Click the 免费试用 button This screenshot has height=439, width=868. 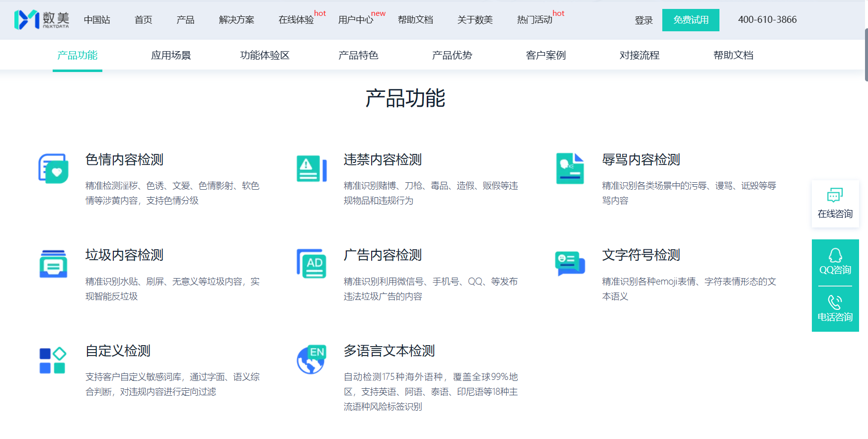click(690, 20)
